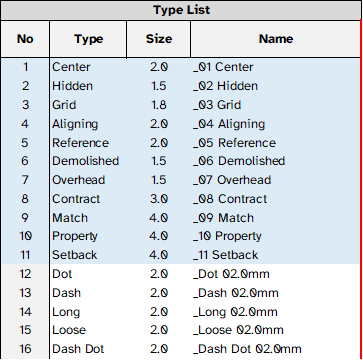Image resolution: width=363 pixels, height=360 pixels.
Task: Click the Setback type row
Action: tap(181, 255)
